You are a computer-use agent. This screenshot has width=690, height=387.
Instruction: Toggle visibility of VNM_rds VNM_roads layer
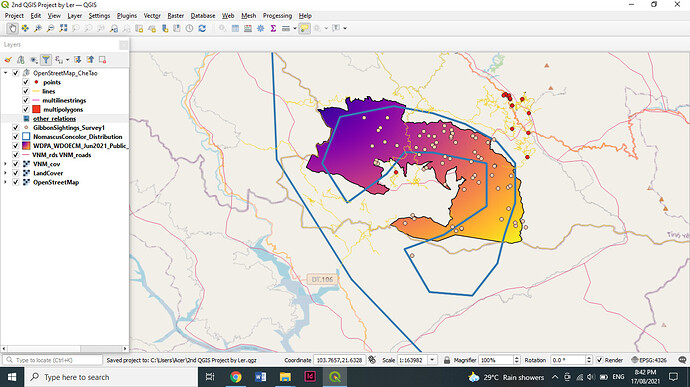(16, 155)
